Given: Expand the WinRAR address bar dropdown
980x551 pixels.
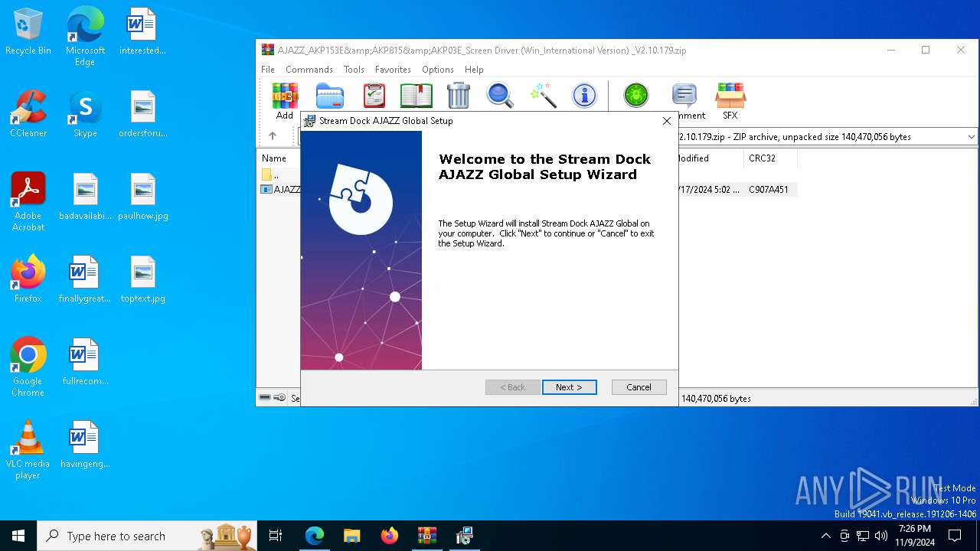Looking at the screenshot, I should 971,137.
